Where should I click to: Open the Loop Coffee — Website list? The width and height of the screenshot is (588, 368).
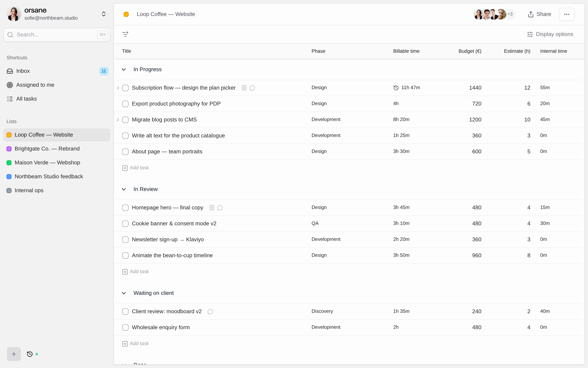point(57,135)
